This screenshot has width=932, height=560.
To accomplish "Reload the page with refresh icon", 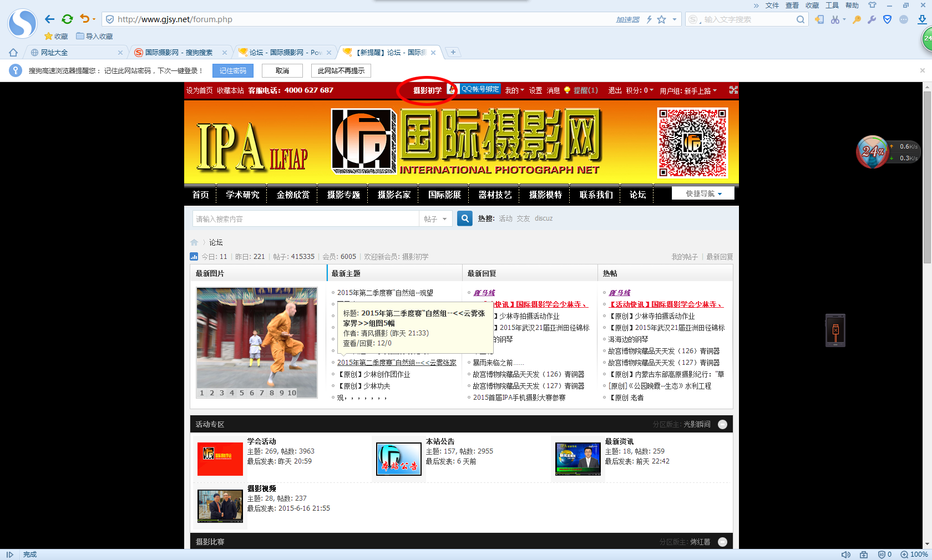I will click(x=67, y=19).
